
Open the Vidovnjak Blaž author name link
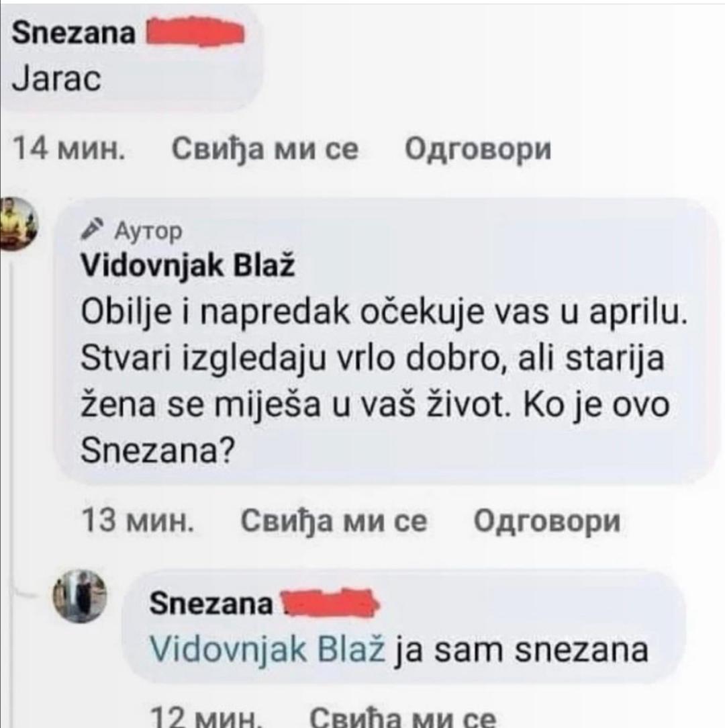(188, 267)
